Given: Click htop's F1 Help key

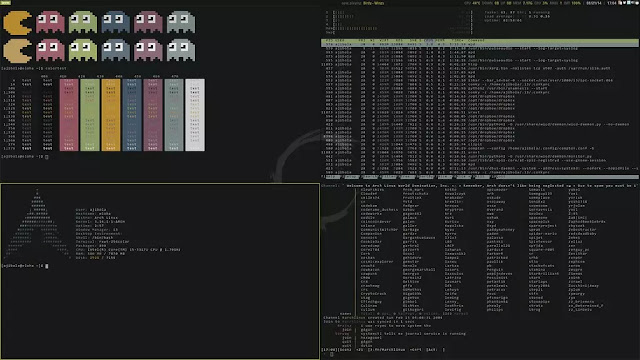Looking at the screenshot, I should pos(332,177).
